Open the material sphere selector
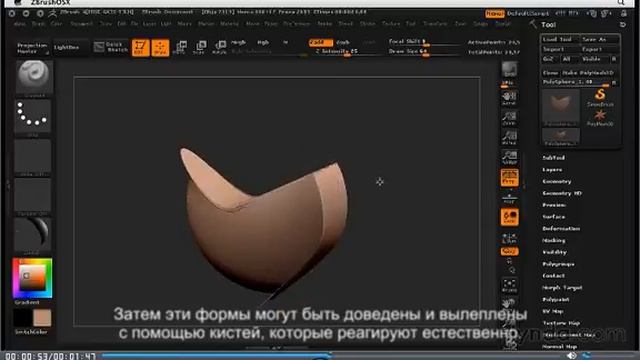This screenshot has width=640, height=360. click(33, 235)
